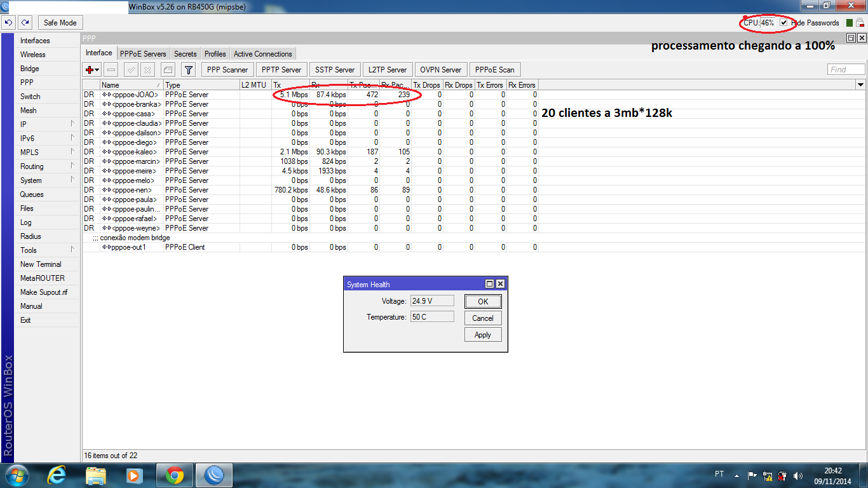Restore the PPP window with its restore button
Viewport: 868px width, 488px height.
(x=851, y=38)
